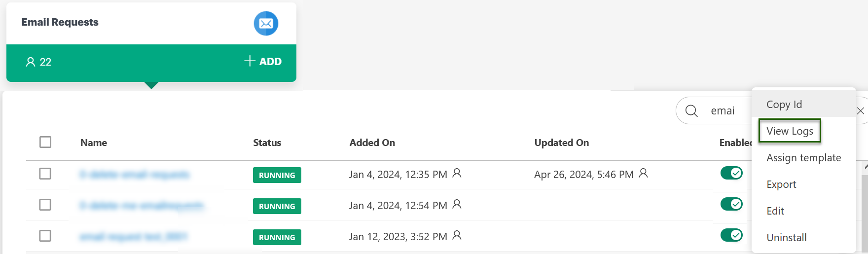Tick the checkbox for the third row
This screenshot has width=868, height=254.
pos(45,236)
